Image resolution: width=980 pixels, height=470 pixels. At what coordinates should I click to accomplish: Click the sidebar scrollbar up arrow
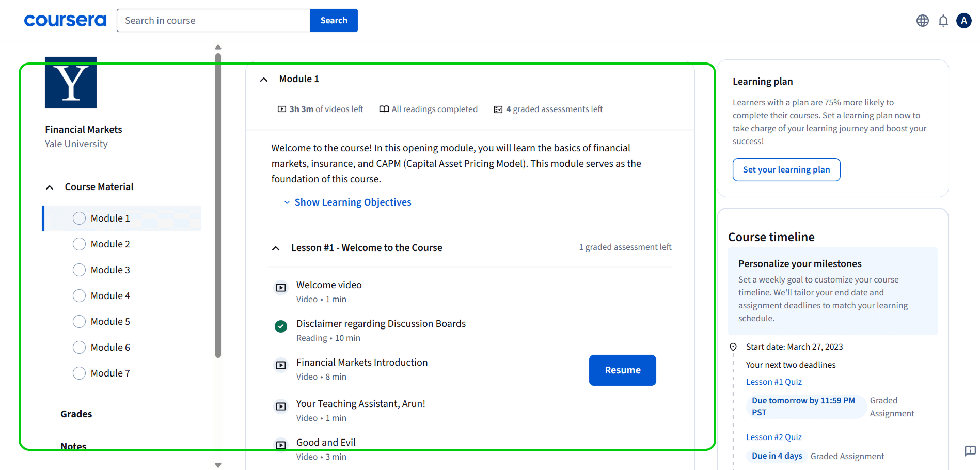pos(218,47)
